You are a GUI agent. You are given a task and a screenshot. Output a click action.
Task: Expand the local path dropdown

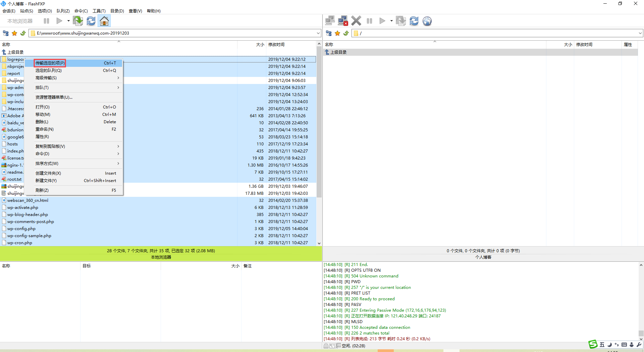pos(318,33)
